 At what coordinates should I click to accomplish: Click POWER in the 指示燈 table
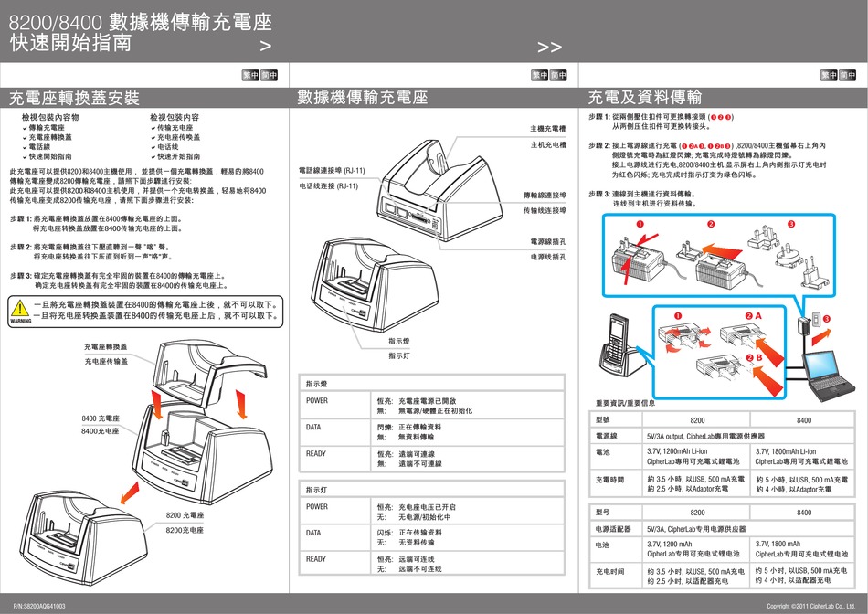point(317,401)
